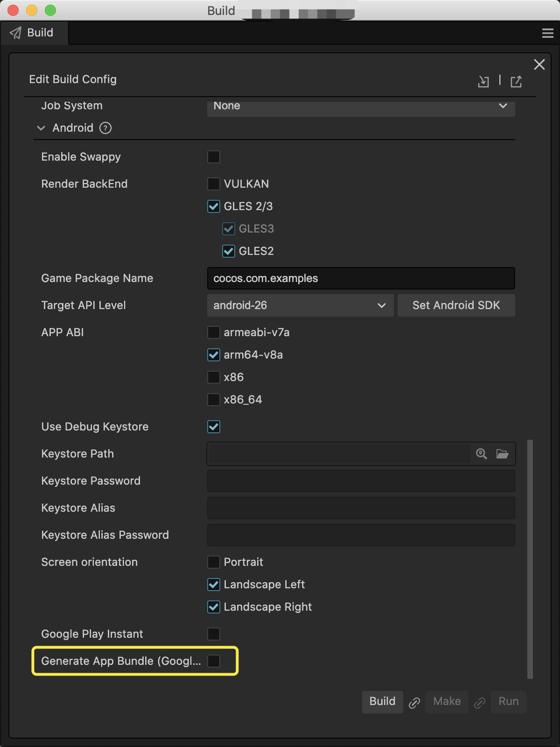Enable the armeabi-v7a ABI checkbox
This screenshot has width=560, height=747.
(214, 332)
